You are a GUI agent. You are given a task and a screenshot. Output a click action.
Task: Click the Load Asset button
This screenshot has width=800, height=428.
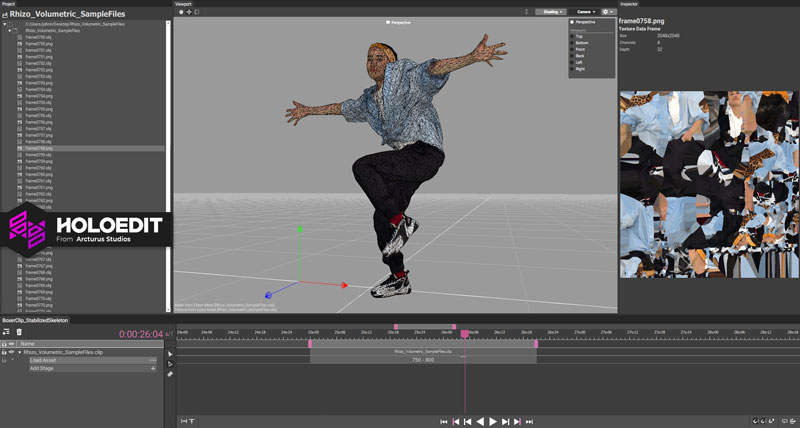pos(44,360)
